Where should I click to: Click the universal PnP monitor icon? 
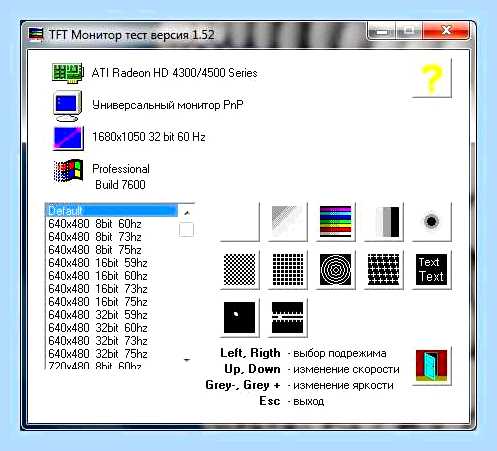[68, 106]
